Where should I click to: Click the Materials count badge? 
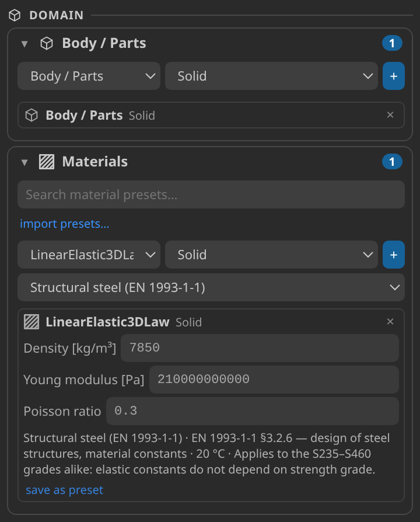(x=392, y=162)
